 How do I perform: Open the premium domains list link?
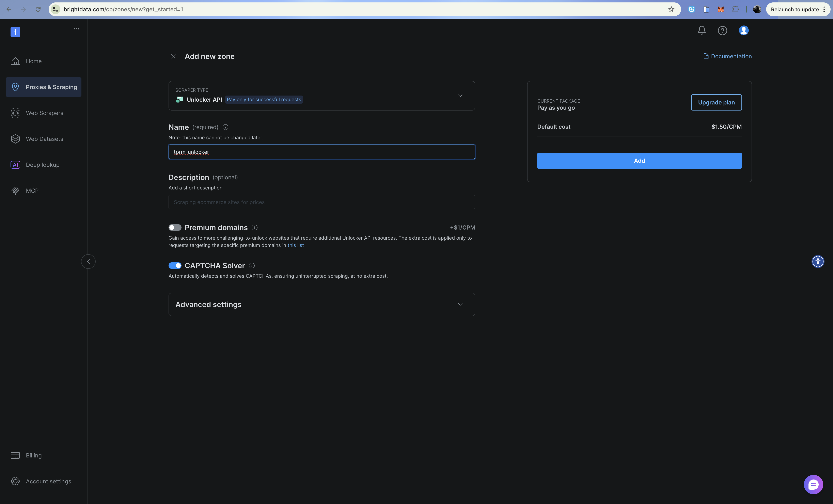[x=296, y=245]
